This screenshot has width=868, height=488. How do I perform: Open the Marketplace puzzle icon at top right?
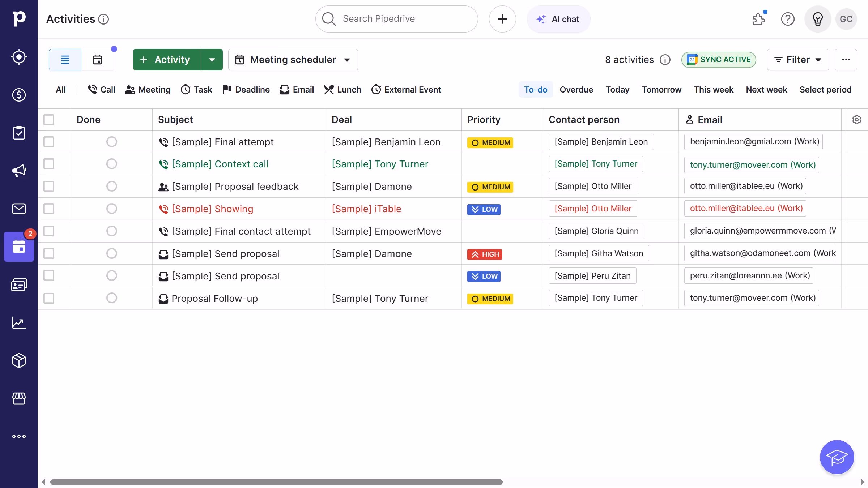click(758, 20)
